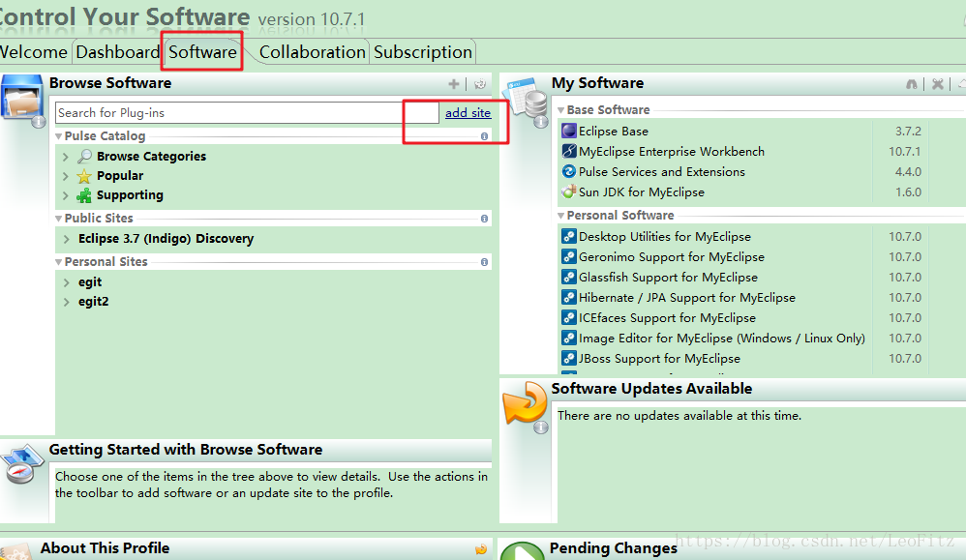Click the plus icon in Browse Software header

point(454,84)
